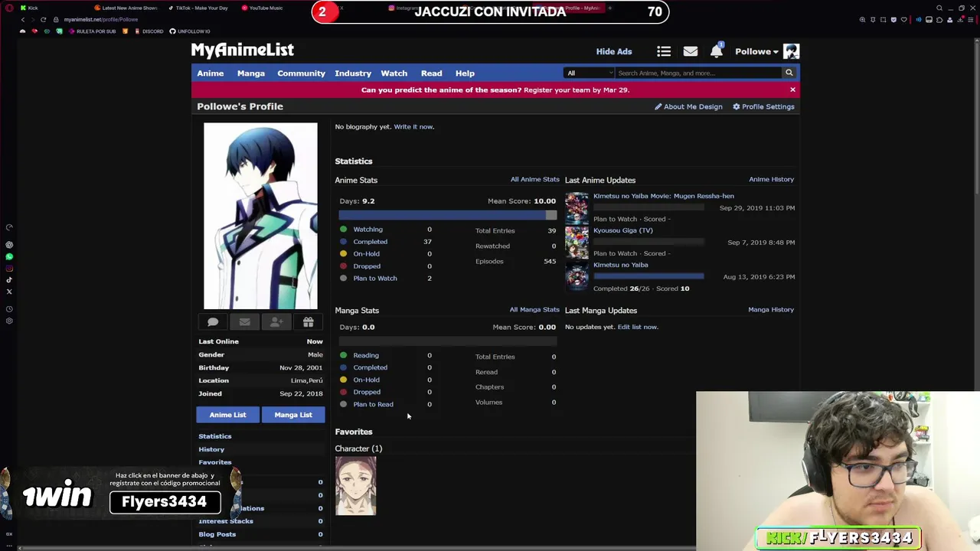
Task: Open the Opera menu logo
Action: [10, 8]
